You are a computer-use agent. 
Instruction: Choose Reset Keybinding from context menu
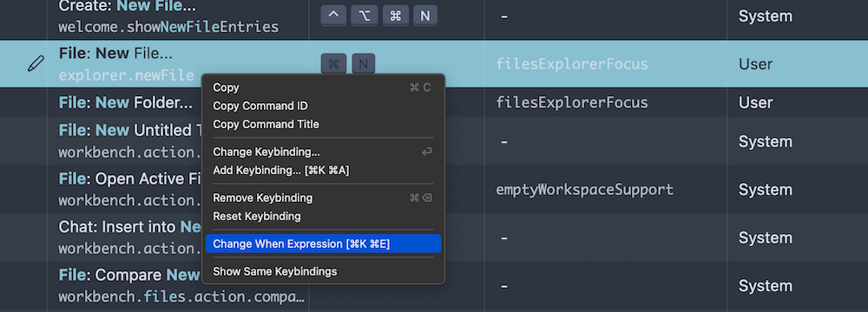point(323,216)
